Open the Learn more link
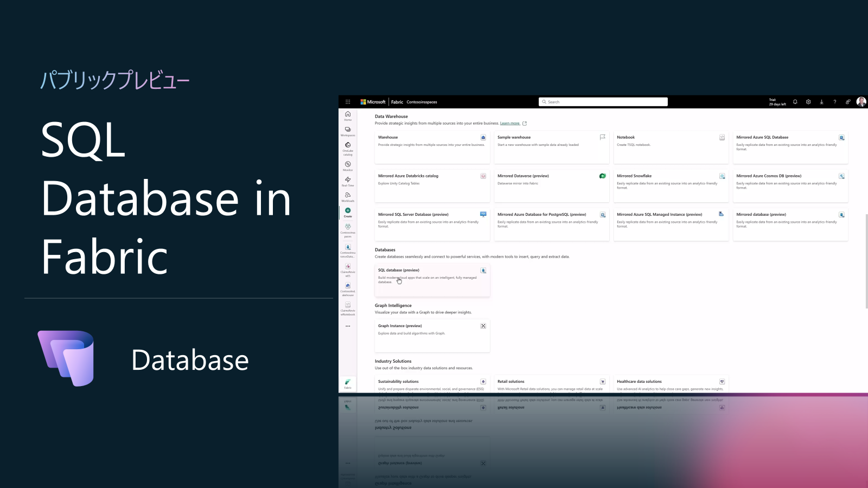 coord(510,123)
